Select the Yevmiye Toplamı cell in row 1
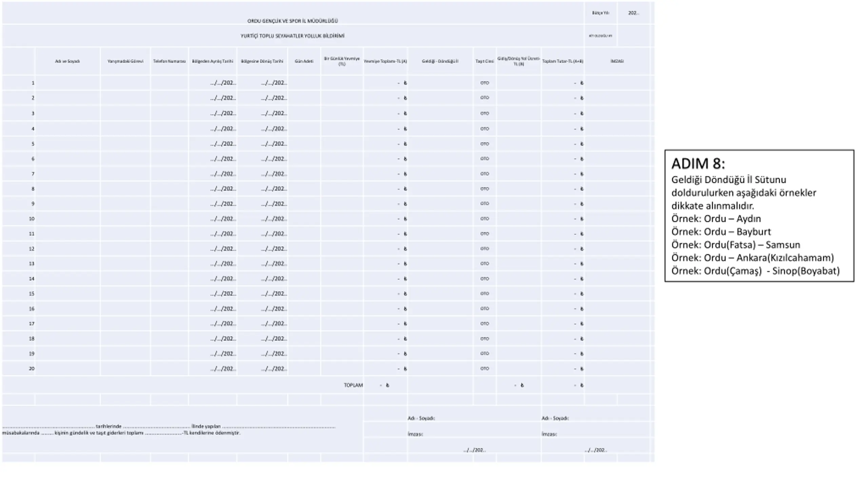868x488 pixels. (385, 83)
